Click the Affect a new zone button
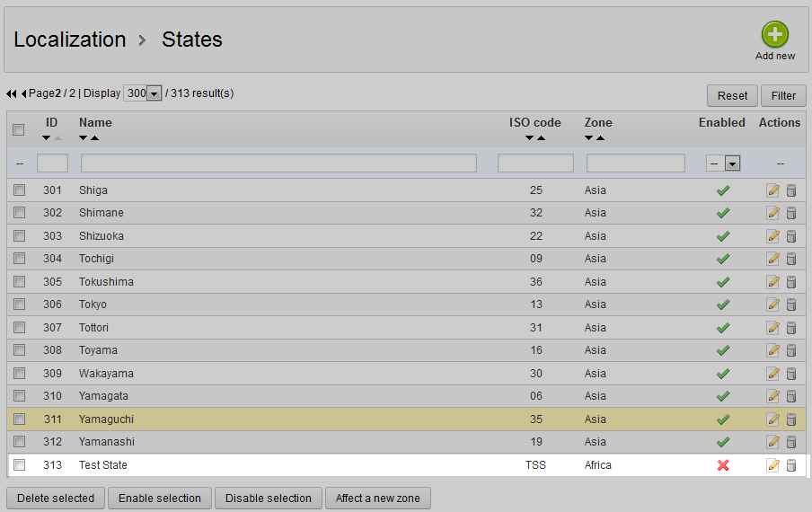Image resolution: width=812 pixels, height=512 pixels. [377, 499]
